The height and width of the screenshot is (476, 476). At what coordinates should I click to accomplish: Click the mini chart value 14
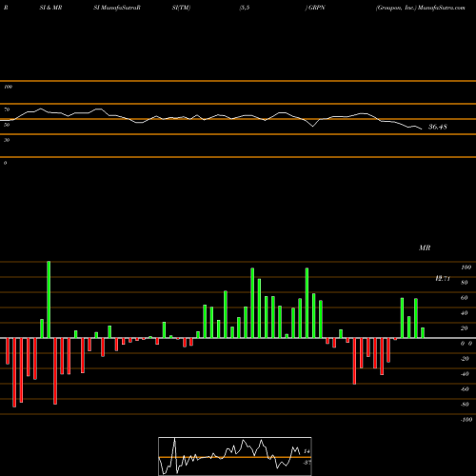[x=307, y=451]
